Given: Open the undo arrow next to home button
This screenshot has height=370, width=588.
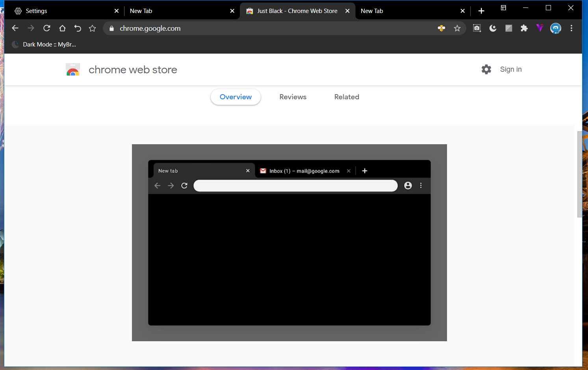Looking at the screenshot, I should 77,28.
